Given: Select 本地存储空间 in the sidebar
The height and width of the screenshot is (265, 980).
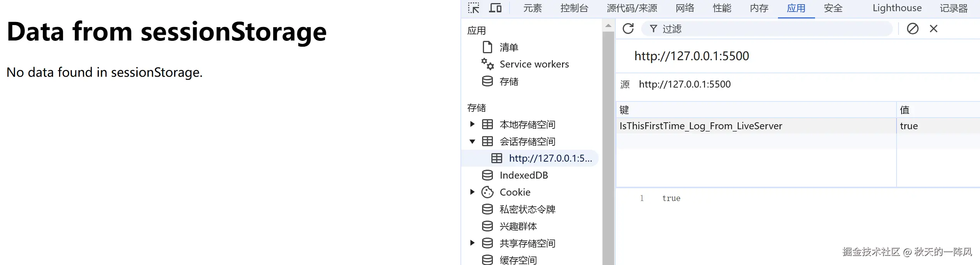Looking at the screenshot, I should pos(527,125).
